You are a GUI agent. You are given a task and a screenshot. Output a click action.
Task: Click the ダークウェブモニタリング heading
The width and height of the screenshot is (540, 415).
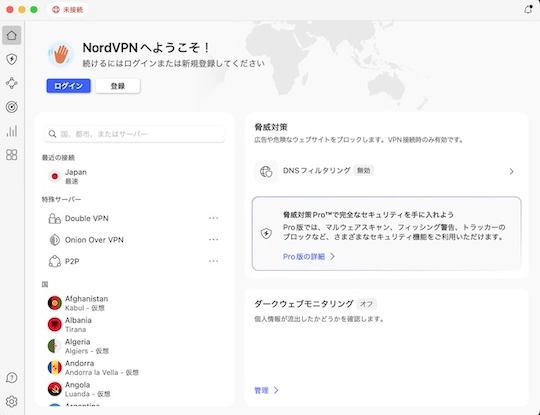[x=303, y=304]
